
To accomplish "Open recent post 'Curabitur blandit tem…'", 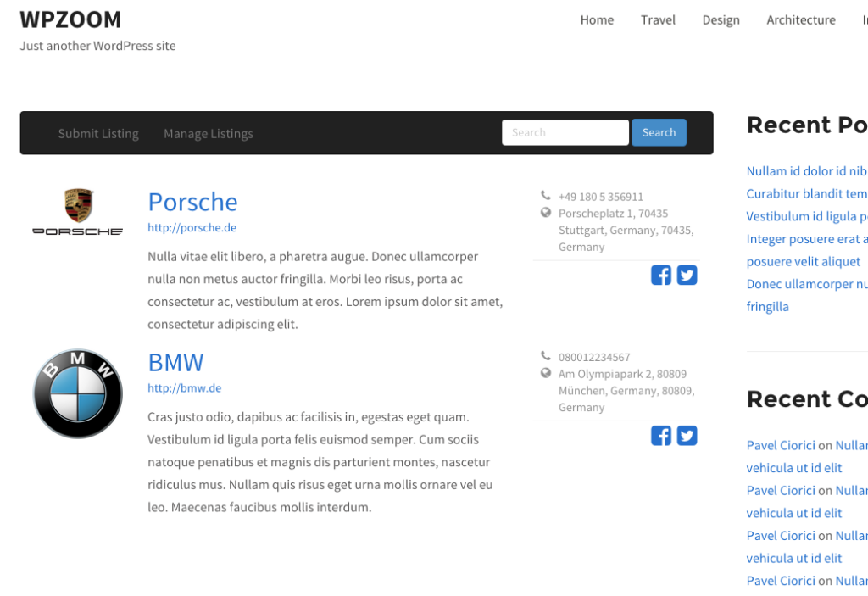I will tap(807, 194).
